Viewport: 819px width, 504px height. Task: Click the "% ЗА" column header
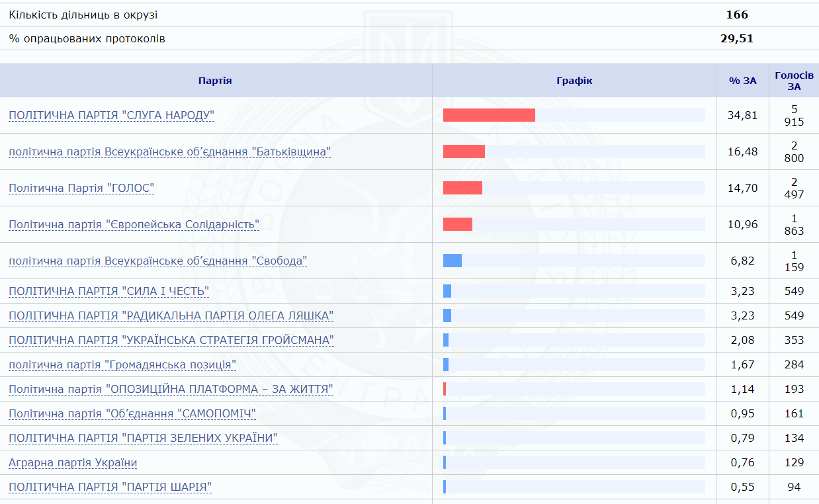742,81
